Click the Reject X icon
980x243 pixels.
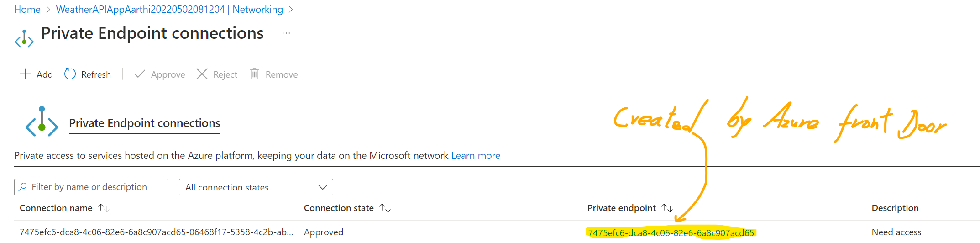[202, 74]
